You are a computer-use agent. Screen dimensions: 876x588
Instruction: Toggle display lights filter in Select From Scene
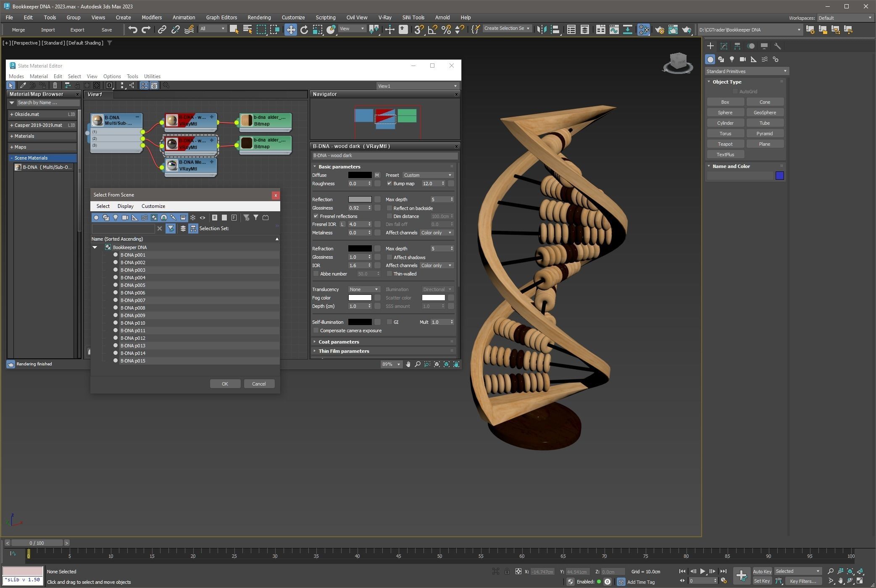(x=116, y=218)
